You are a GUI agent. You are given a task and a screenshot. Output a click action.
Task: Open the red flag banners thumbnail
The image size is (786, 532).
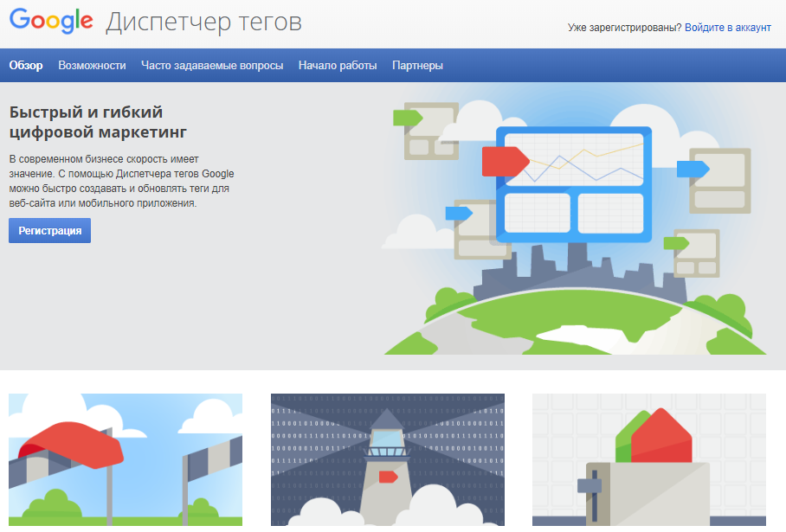126,459
